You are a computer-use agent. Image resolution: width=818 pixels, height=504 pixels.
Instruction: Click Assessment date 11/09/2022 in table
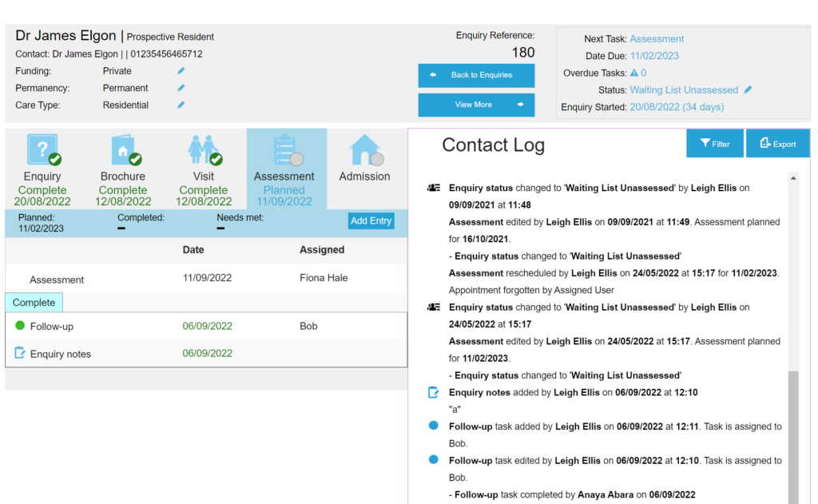tap(207, 278)
